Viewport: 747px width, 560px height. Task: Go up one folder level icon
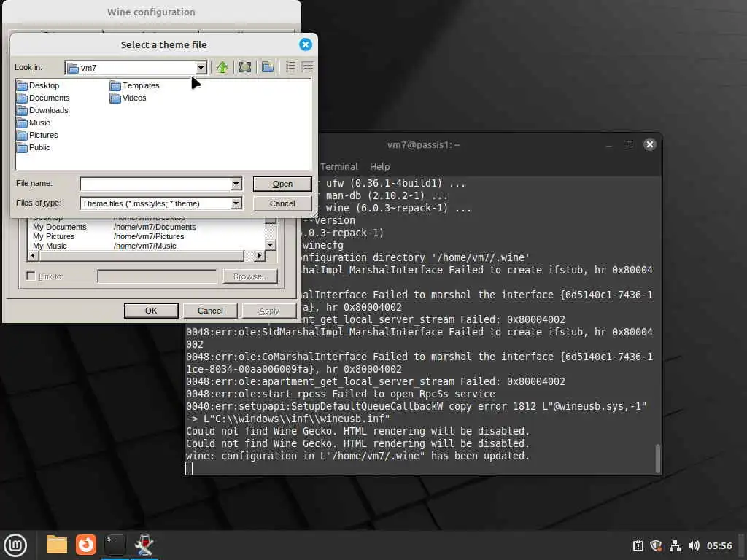[x=222, y=68]
